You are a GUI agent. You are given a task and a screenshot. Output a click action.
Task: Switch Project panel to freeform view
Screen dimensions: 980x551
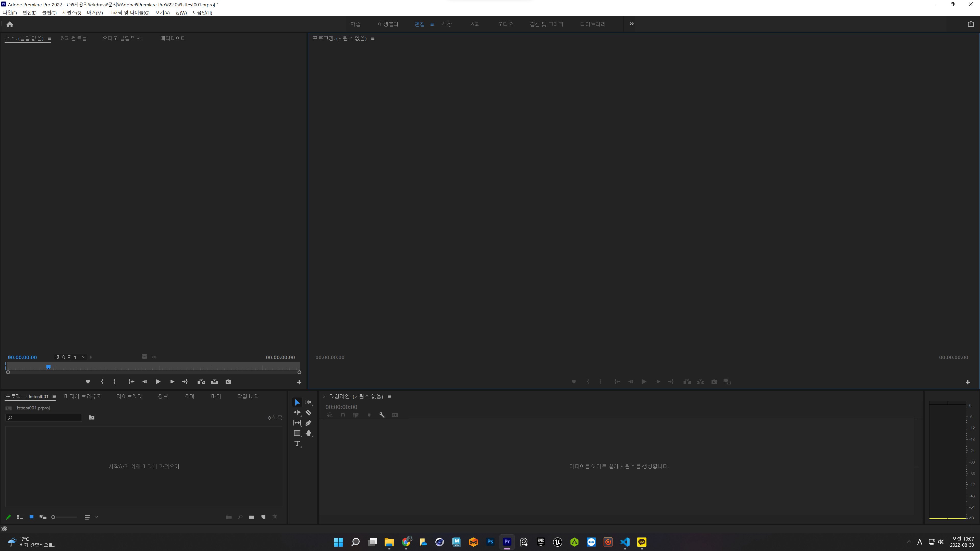point(43,517)
